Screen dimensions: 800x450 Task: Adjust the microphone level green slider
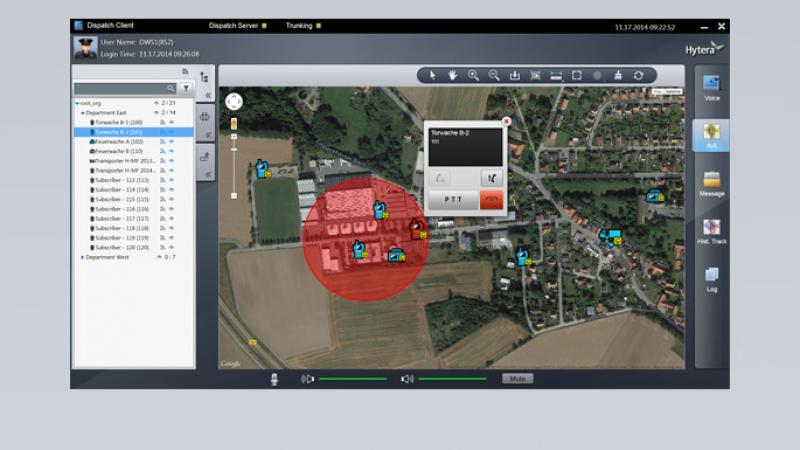coord(353,379)
